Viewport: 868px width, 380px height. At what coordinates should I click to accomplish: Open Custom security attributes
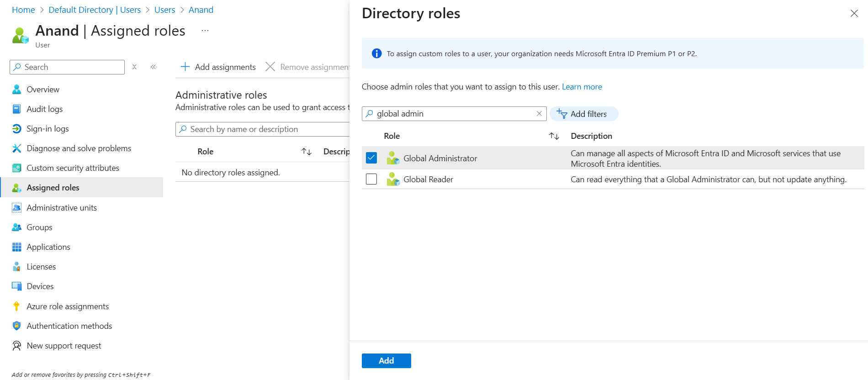(x=73, y=168)
